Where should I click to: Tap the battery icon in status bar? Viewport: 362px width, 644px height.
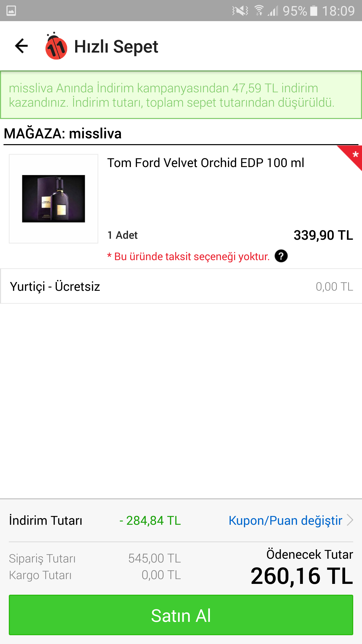point(313,11)
